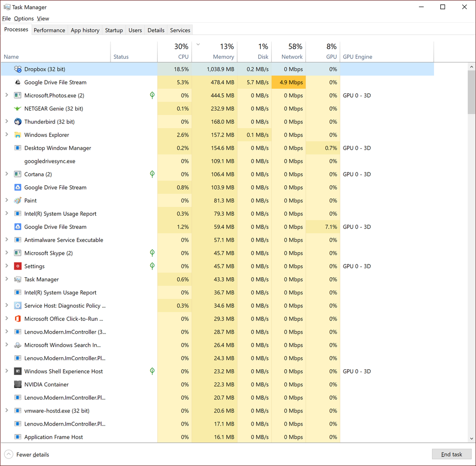
Task: Click the green leaf status icon for Cortana
Action: [x=152, y=174]
